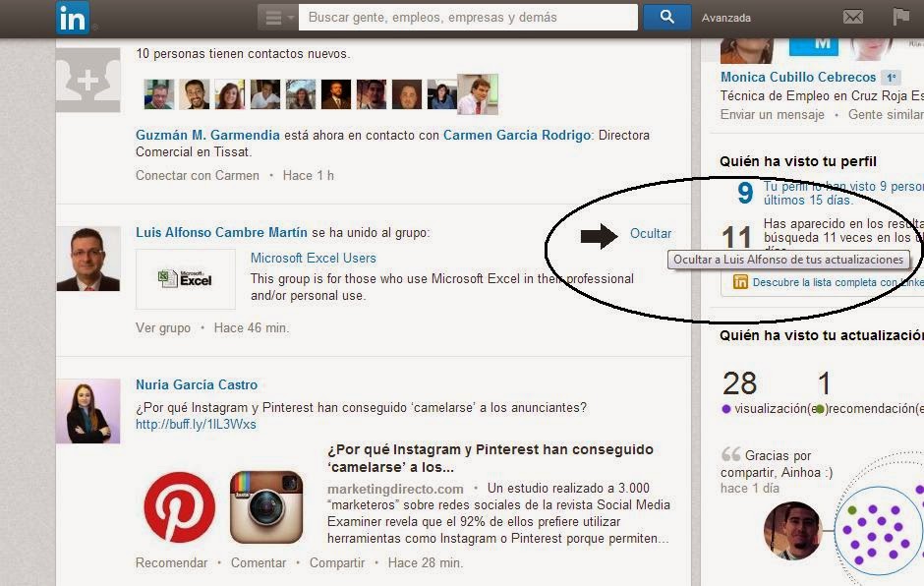Open the search category menu dropdown
The width and height of the screenshot is (924, 586).
point(276,18)
